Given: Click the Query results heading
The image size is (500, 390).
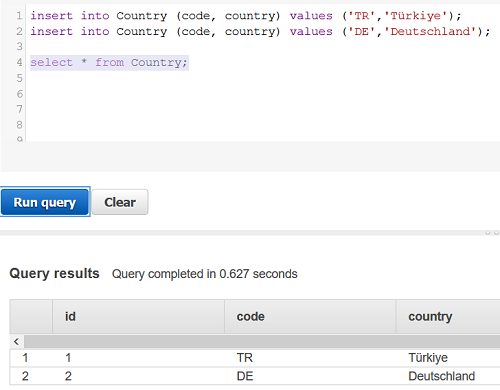Looking at the screenshot, I should tap(54, 273).
